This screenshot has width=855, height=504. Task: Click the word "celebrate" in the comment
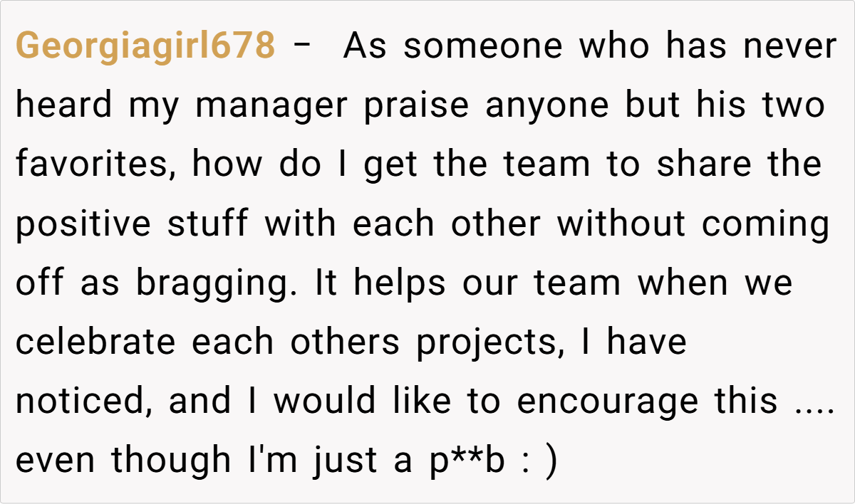point(95,342)
